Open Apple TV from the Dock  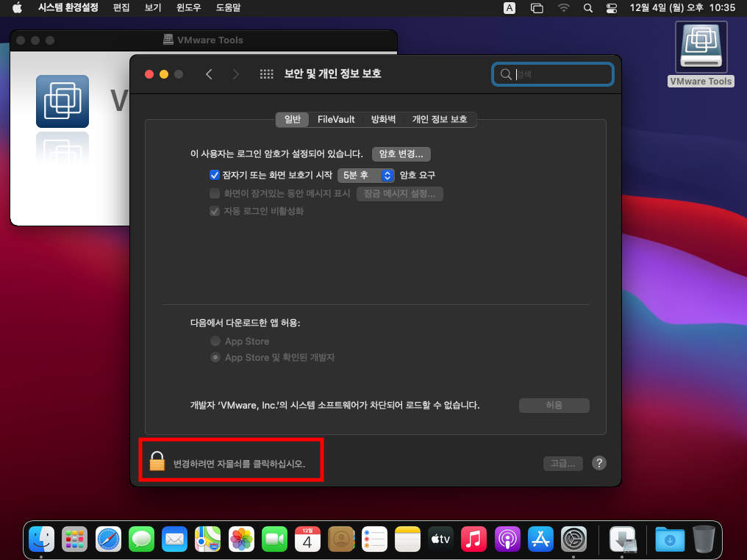pos(440,539)
